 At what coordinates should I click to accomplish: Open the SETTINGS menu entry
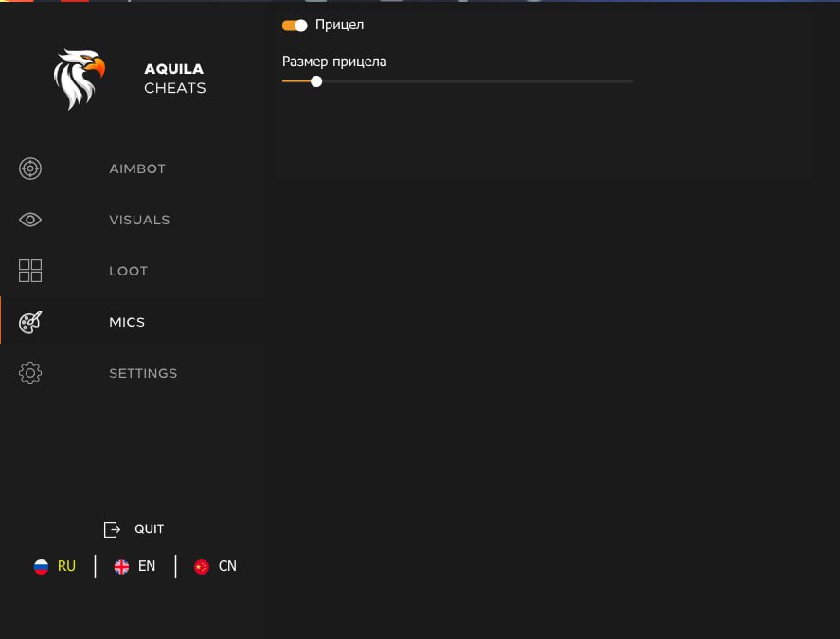[x=143, y=373]
